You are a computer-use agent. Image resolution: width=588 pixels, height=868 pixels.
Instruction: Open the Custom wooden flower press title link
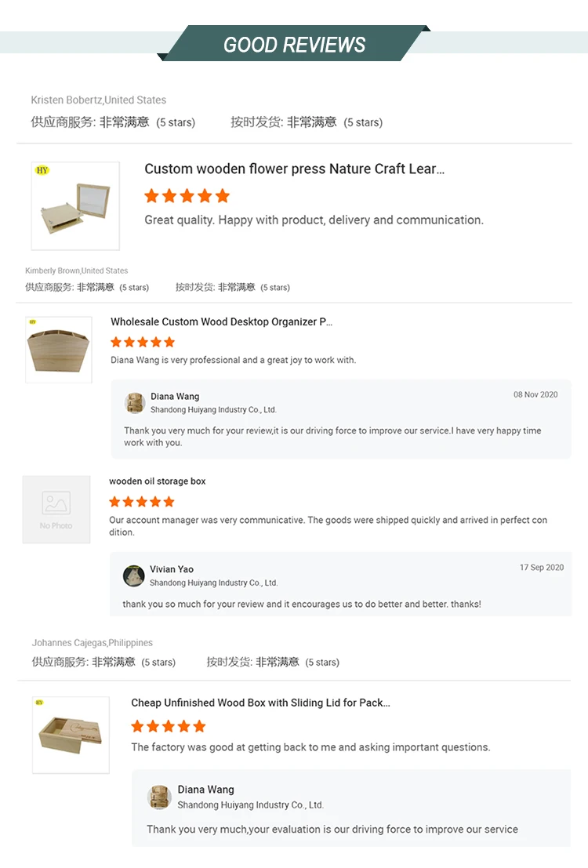point(295,169)
